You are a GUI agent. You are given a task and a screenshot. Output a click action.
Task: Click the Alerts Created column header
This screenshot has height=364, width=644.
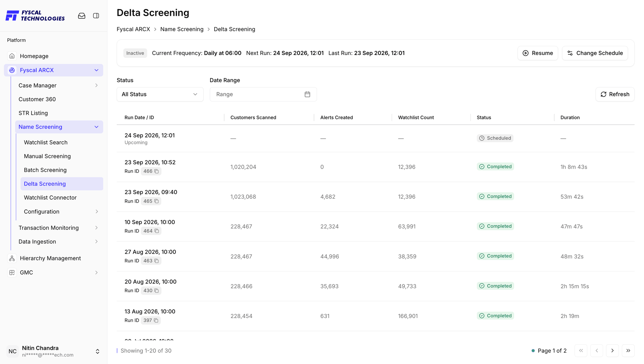tap(336, 117)
